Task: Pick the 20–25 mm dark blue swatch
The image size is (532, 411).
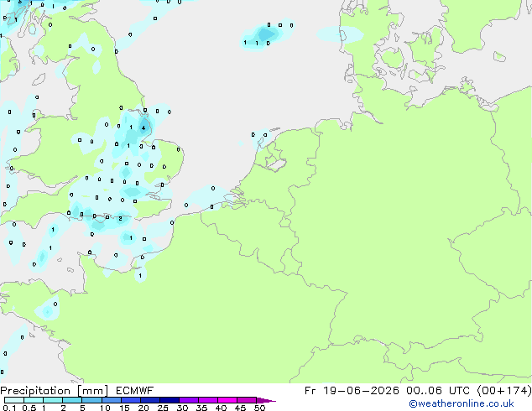Action: [150, 400]
